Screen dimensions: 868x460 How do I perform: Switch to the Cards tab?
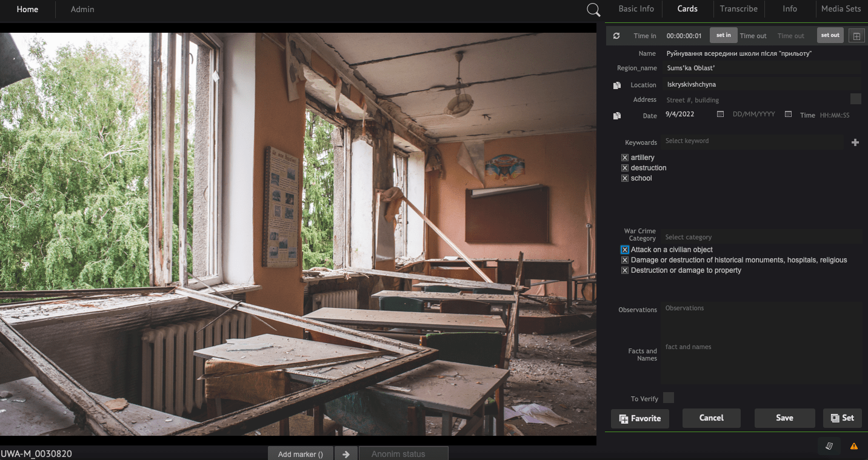pyautogui.click(x=687, y=8)
